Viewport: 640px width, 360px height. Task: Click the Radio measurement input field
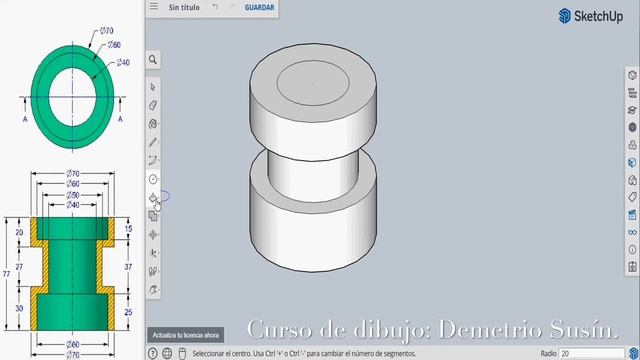[x=591, y=353]
